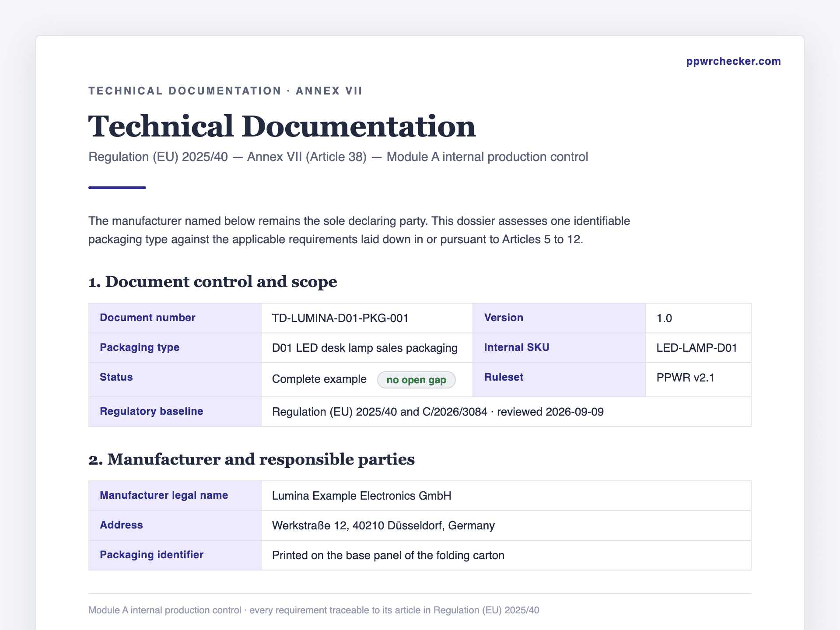This screenshot has height=630, width=840.
Task: Click the 'Manufacturer legal name' label cell
Action: coord(175,496)
